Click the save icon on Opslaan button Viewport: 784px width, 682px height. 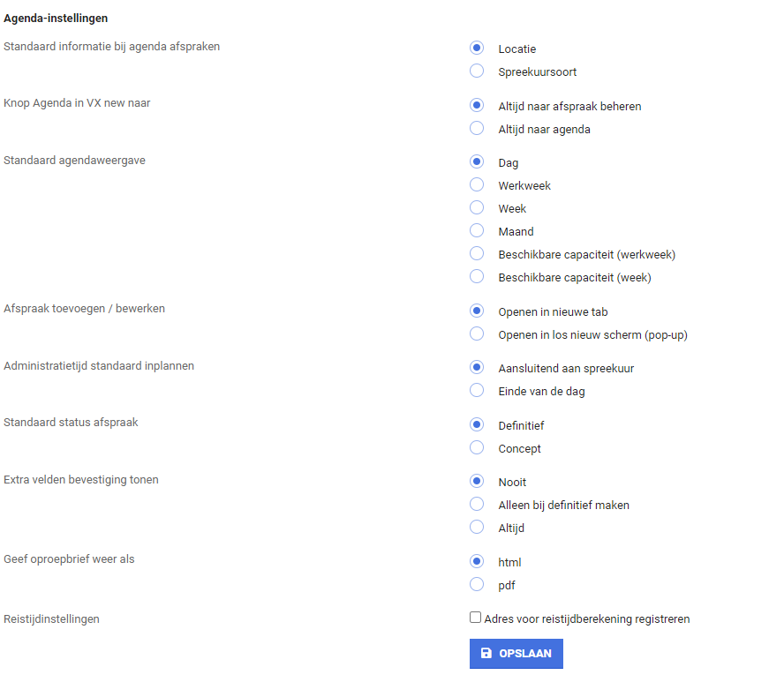click(x=486, y=654)
